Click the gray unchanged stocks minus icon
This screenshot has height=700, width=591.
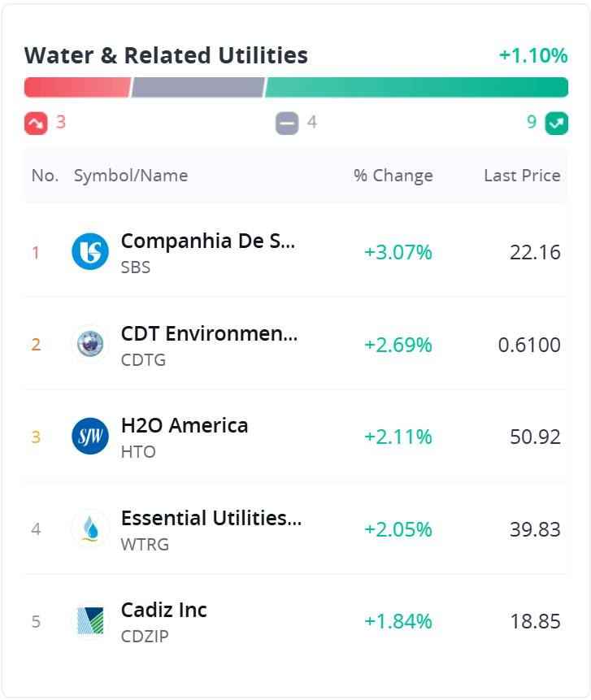tap(287, 123)
